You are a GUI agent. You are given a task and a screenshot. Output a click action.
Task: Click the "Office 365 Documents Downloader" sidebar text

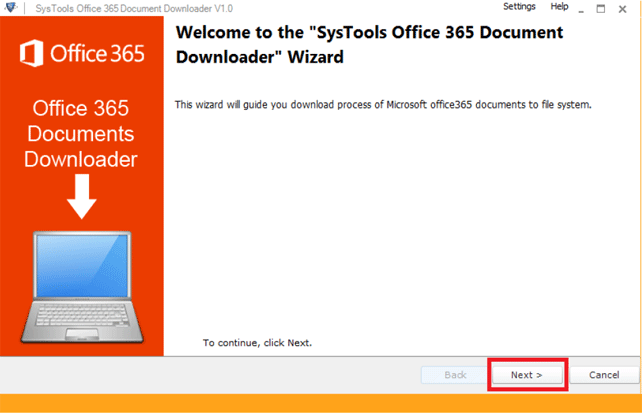click(81, 134)
